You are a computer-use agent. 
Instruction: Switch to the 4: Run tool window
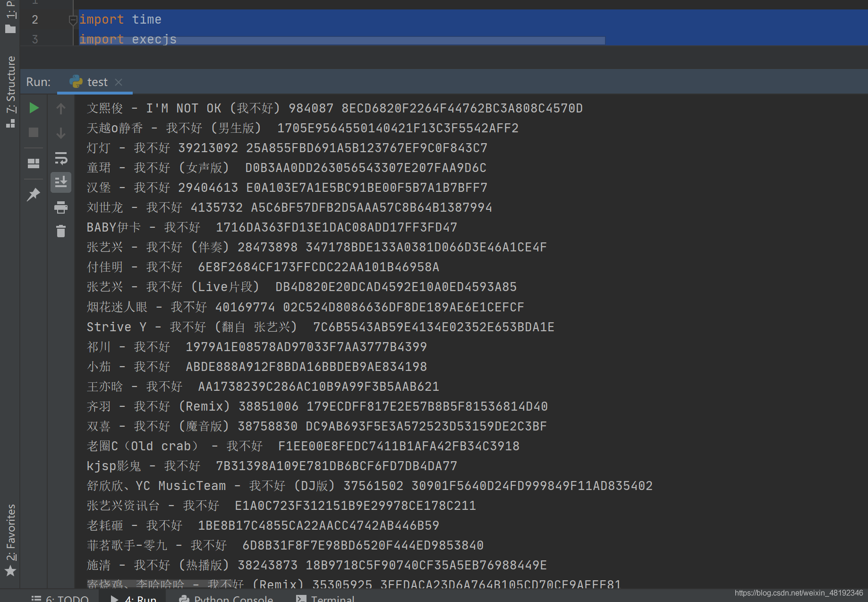coord(134,598)
